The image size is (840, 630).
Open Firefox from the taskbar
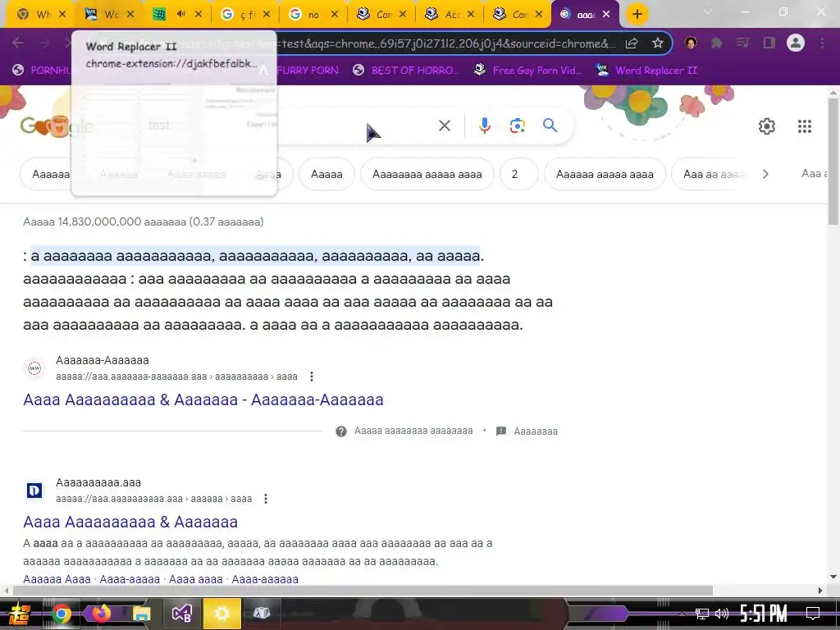tap(101, 614)
